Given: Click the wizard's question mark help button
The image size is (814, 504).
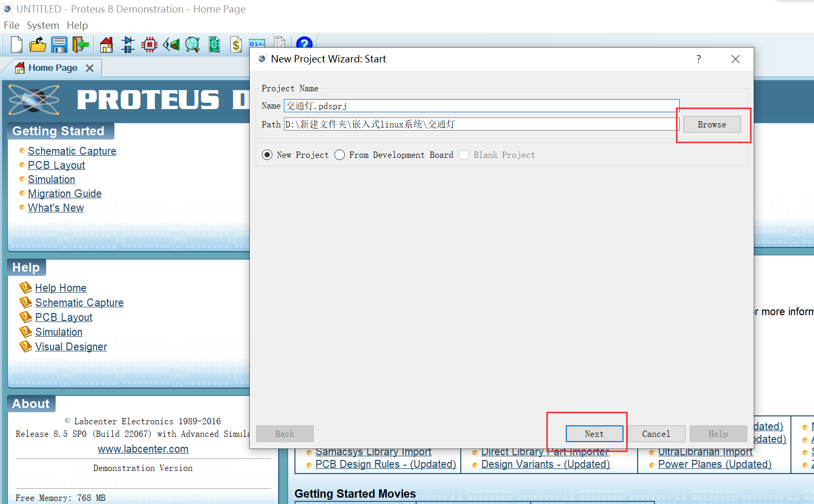Looking at the screenshot, I should pyautogui.click(x=699, y=59).
